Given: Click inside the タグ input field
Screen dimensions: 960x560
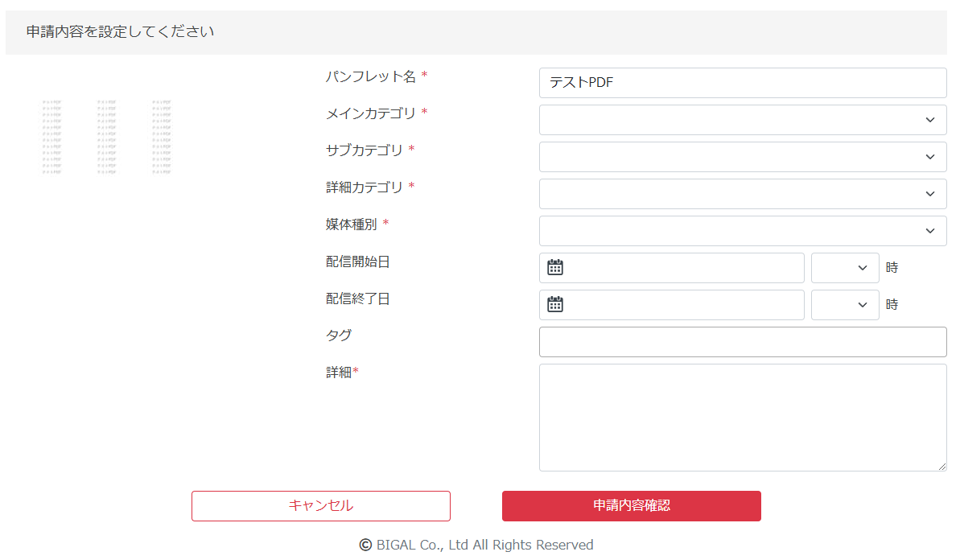Looking at the screenshot, I should (742, 341).
